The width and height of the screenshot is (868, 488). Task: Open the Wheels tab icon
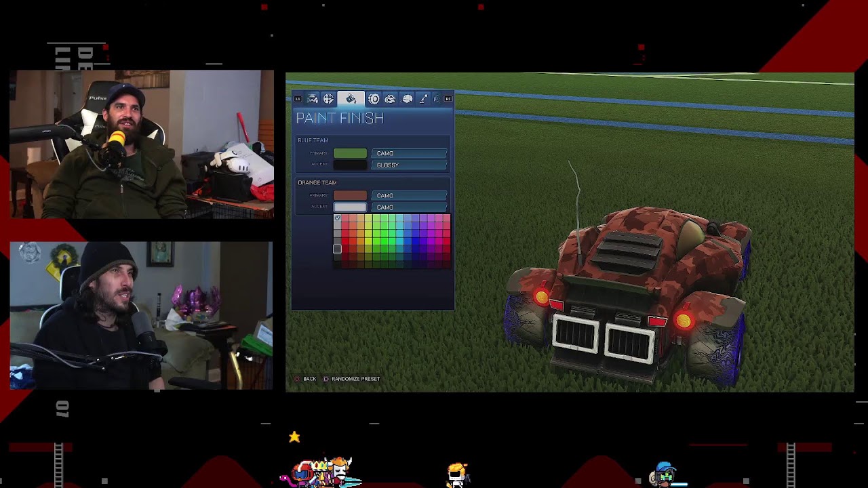pyautogui.click(x=374, y=99)
